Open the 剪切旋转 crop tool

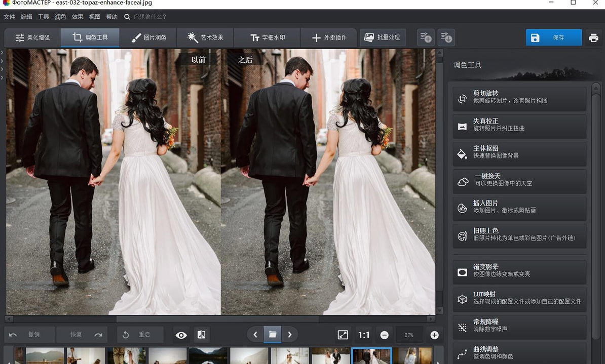pos(519,99)
